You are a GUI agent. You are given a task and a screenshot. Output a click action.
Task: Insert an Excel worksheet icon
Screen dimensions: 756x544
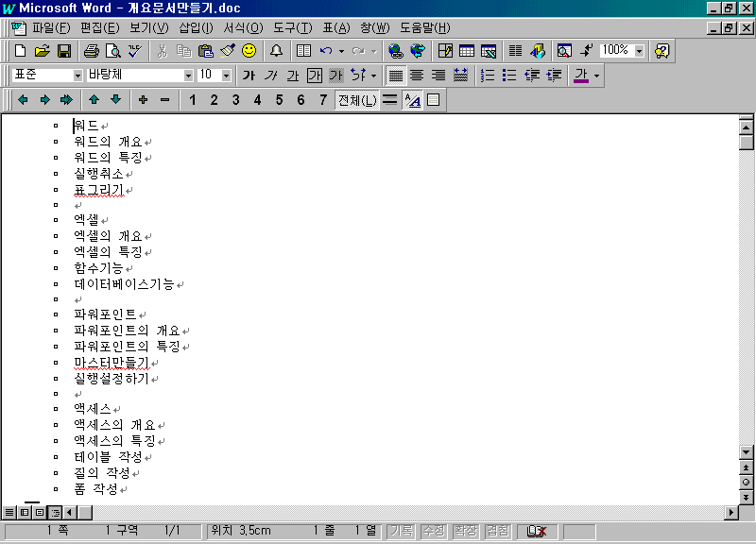(x=489, y=51)
